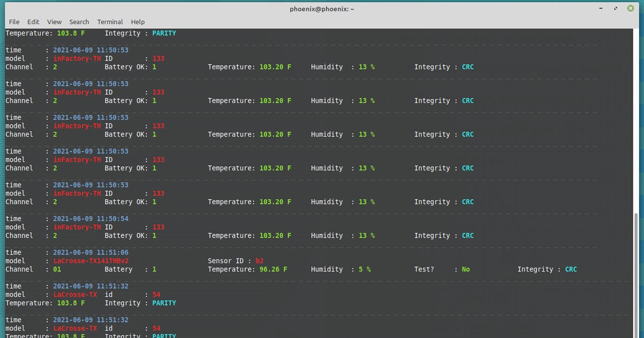Viewport: 644px width, 338px height.
Task: Open the View menu
Action: coord(54,22)
